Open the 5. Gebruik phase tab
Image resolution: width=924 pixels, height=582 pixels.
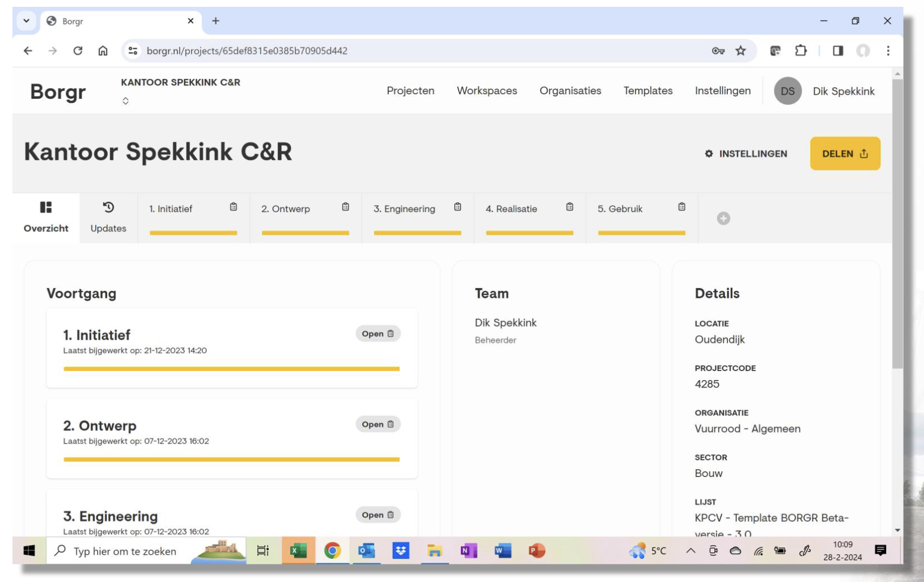click(x=642, y=218)
